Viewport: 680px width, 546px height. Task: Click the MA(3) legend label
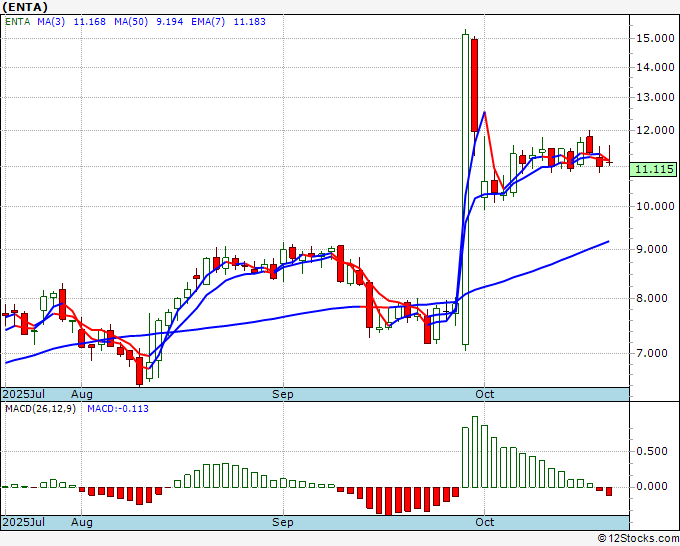tap(51, 22)
